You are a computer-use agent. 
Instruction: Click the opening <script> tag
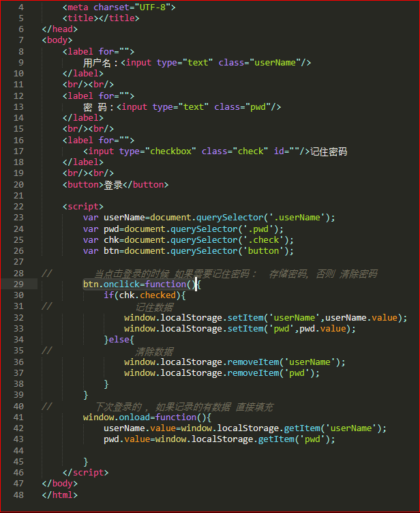(x=83, y=207)
